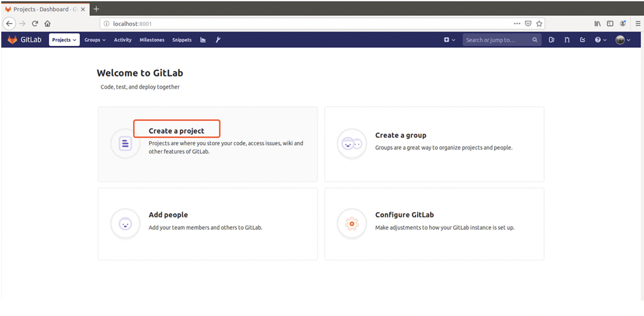Expand the Groups dropdown

(x=95, y=39)
